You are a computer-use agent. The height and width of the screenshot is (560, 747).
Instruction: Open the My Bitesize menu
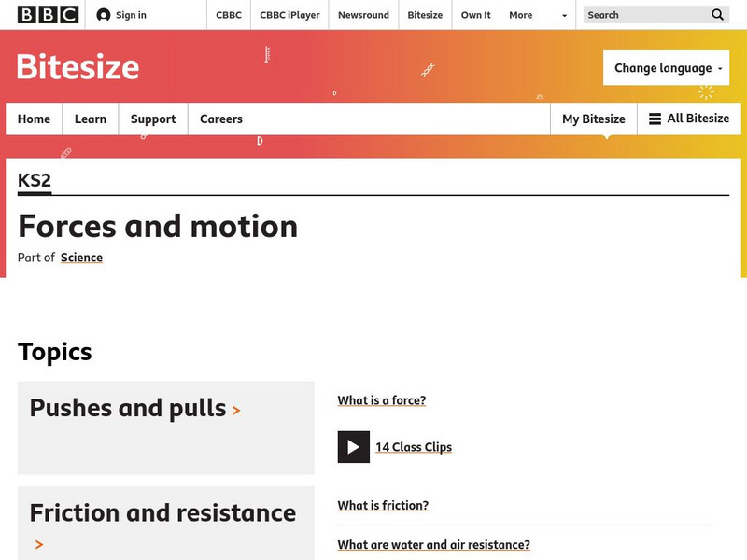(x=594, y=119)
